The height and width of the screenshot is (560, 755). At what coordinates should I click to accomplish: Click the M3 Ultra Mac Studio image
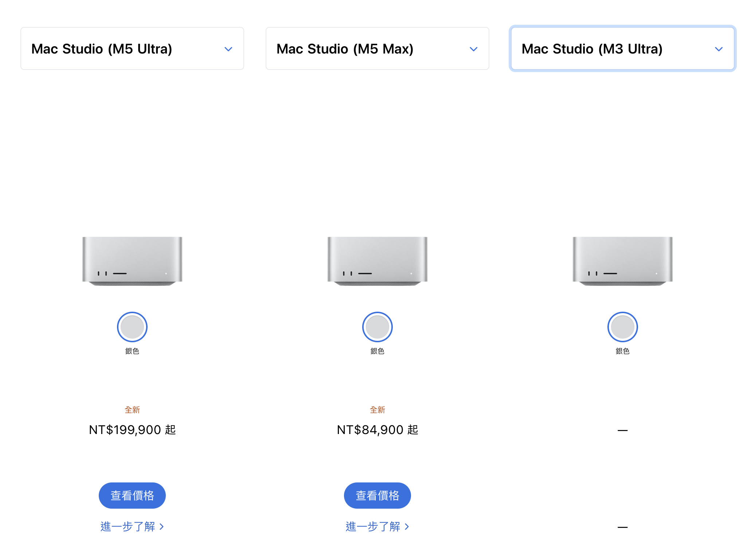pos(623,261)
